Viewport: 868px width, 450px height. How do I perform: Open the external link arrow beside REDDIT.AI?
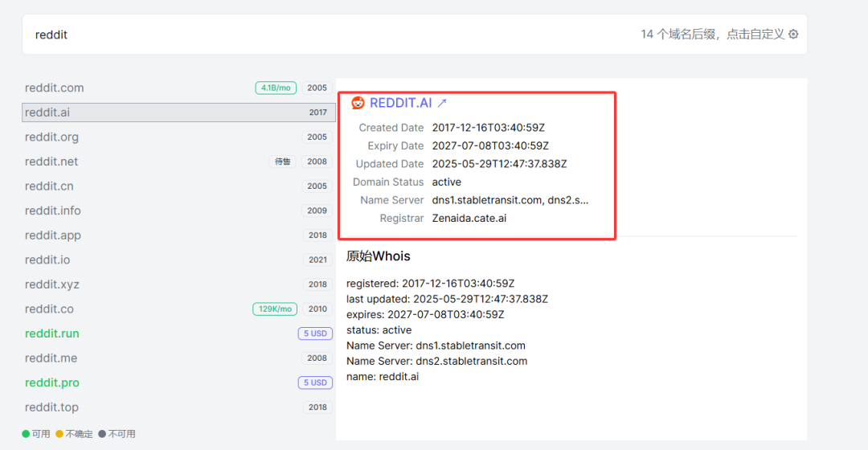click(442, 103)
